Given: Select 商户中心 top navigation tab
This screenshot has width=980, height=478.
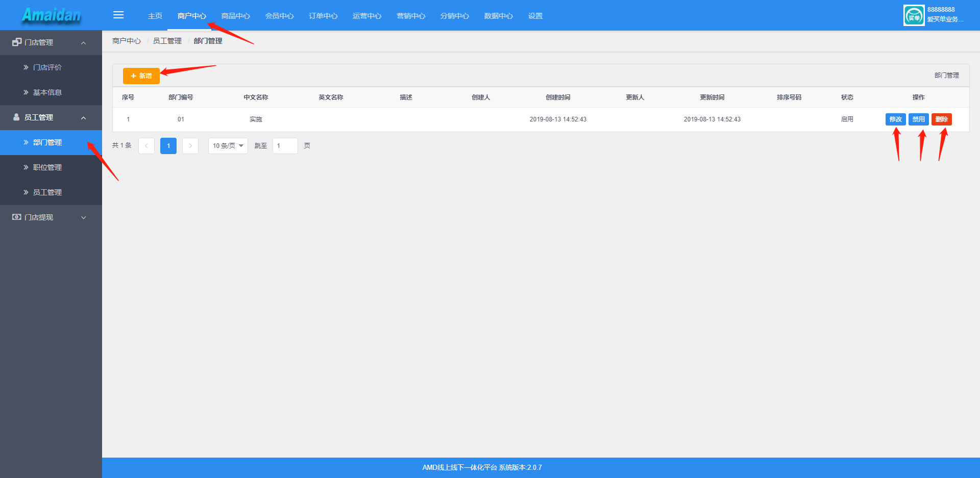Looking at the screenshot, I should click(x=192, y=16).
